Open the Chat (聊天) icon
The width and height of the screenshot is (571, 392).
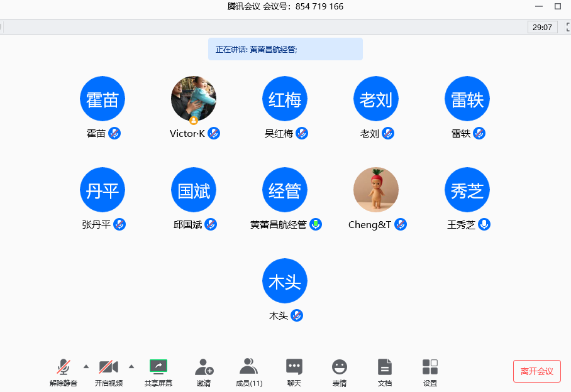pos(294,367)
